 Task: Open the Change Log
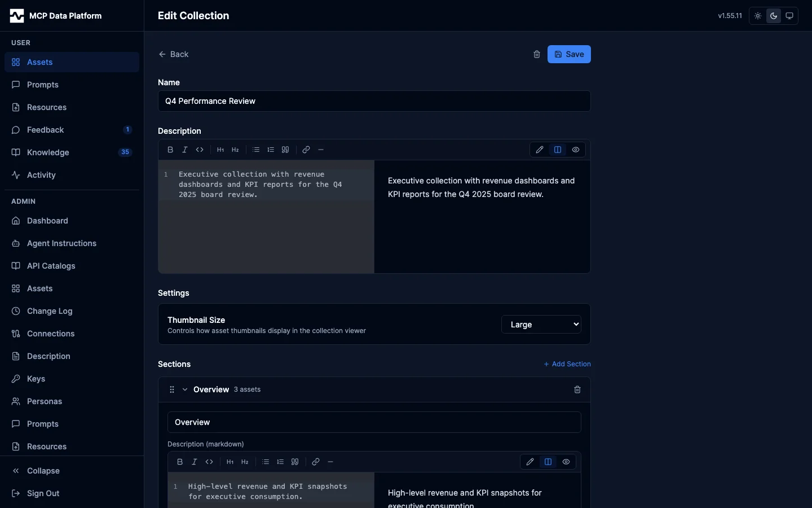72,311
